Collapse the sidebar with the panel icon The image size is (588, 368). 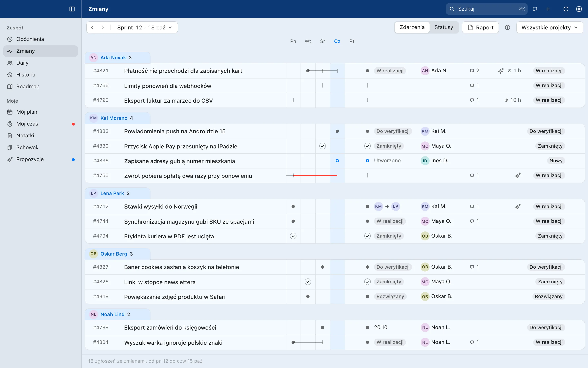(72, 9)
